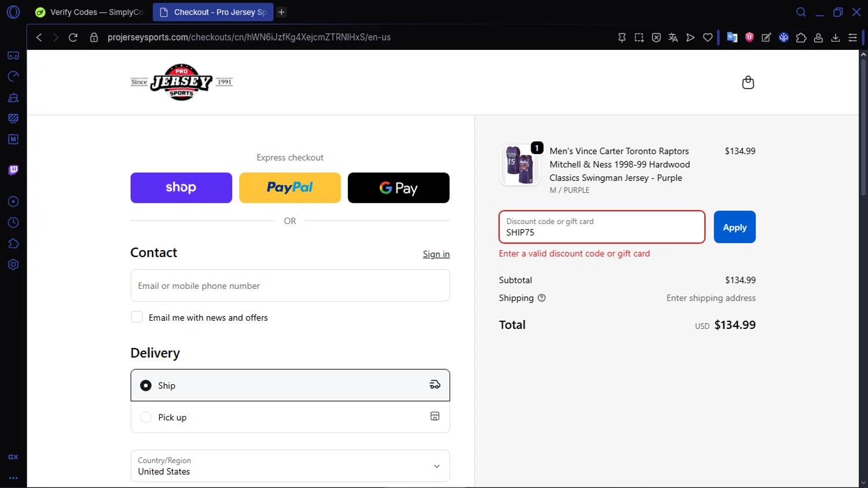Image resolution: width=868 pixels, height=488 pixels.
Task: Open the profile account icon
Action: (818, 37)
